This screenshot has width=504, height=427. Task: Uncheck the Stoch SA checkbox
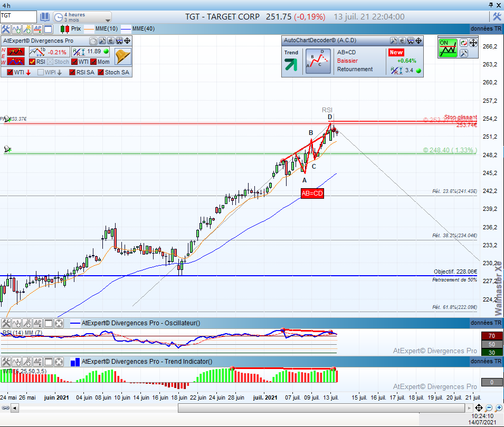(101, 72)
